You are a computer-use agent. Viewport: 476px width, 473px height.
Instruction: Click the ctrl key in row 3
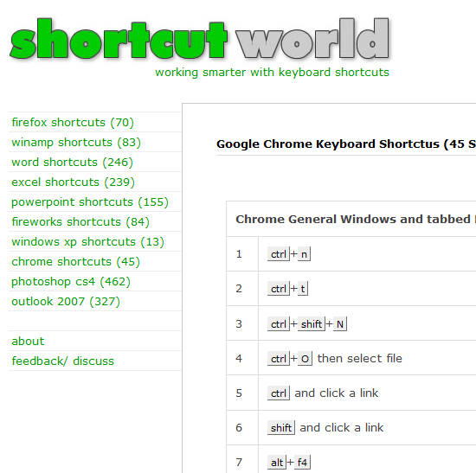(x=279, y=324)
